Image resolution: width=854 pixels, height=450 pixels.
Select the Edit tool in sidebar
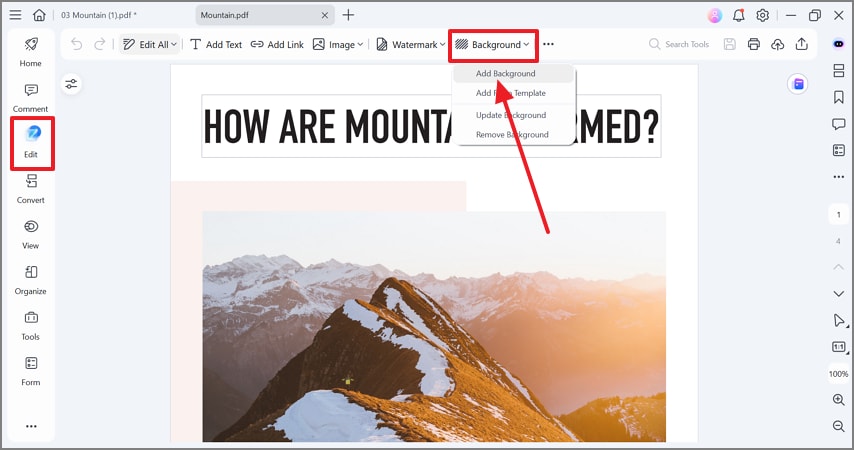(32, 143)
